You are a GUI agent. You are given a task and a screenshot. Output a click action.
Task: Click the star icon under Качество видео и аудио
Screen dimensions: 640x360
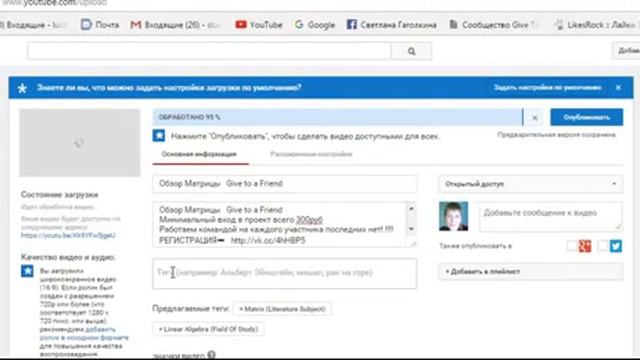(27, 271)
